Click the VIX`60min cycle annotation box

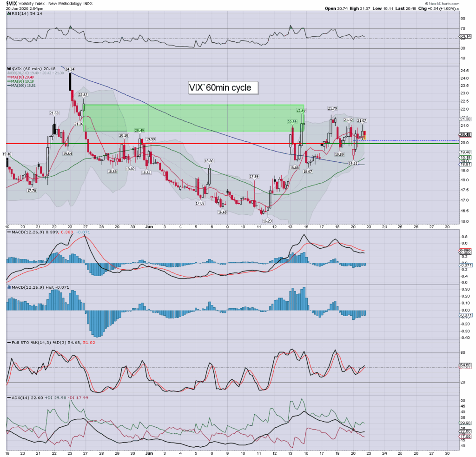pos(223,87)
